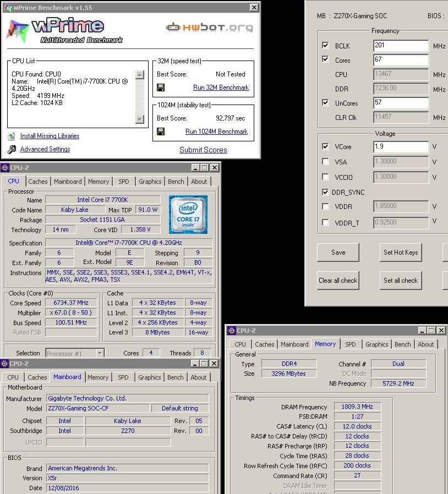Open Memory tab in CPU window
The width and height of the screenshot is (448, 494).
pyautogui.click(x=99, y=182)
